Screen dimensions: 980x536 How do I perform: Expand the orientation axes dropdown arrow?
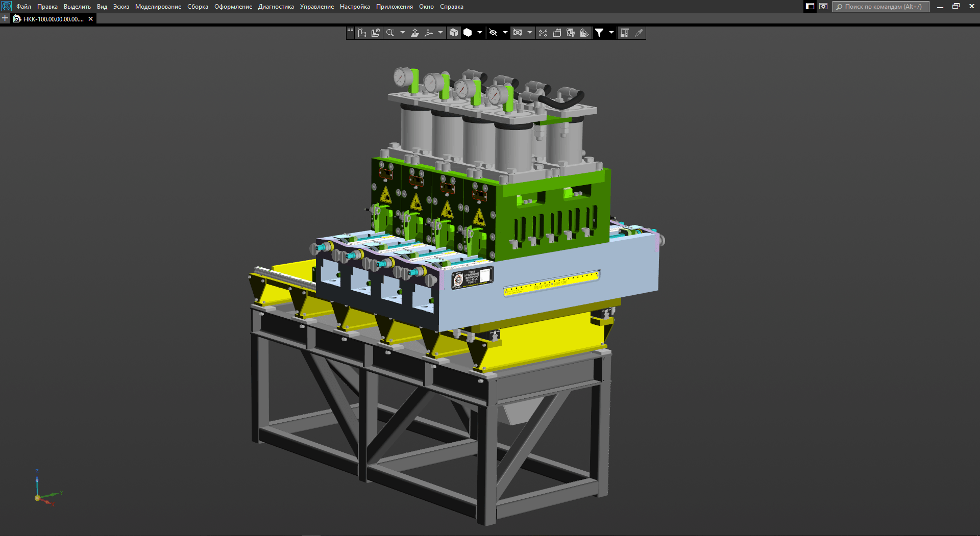(x=440, y=33)
